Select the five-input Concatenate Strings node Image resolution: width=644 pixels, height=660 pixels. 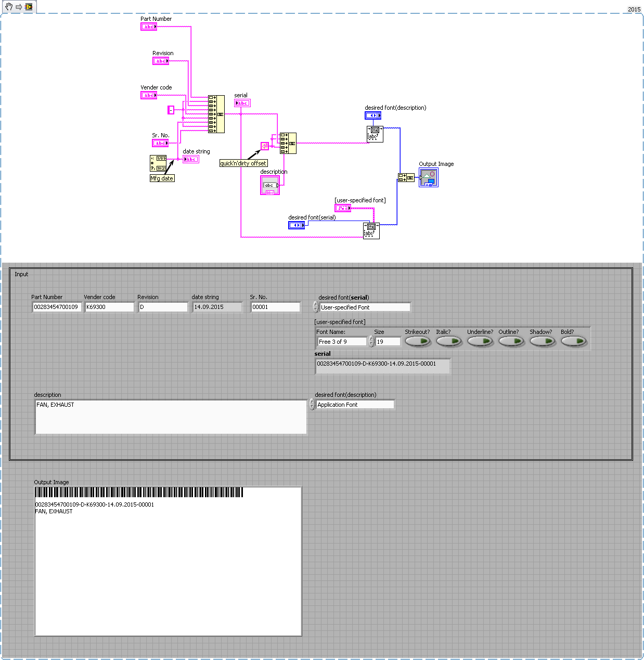click(x=288, y=143)
